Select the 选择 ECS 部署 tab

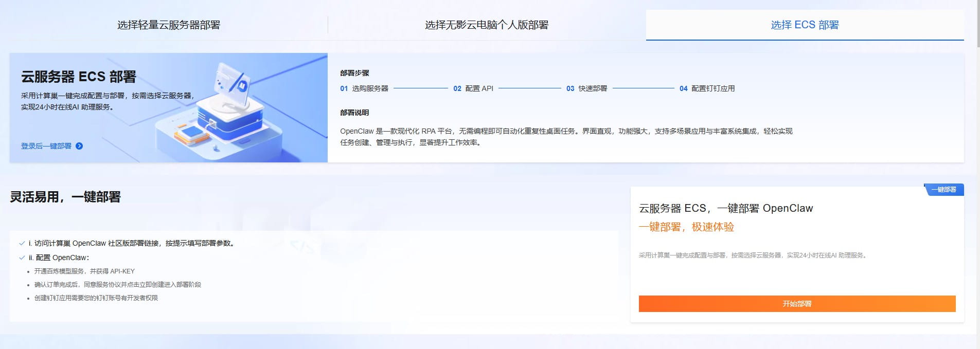click(x=805, y=25)
